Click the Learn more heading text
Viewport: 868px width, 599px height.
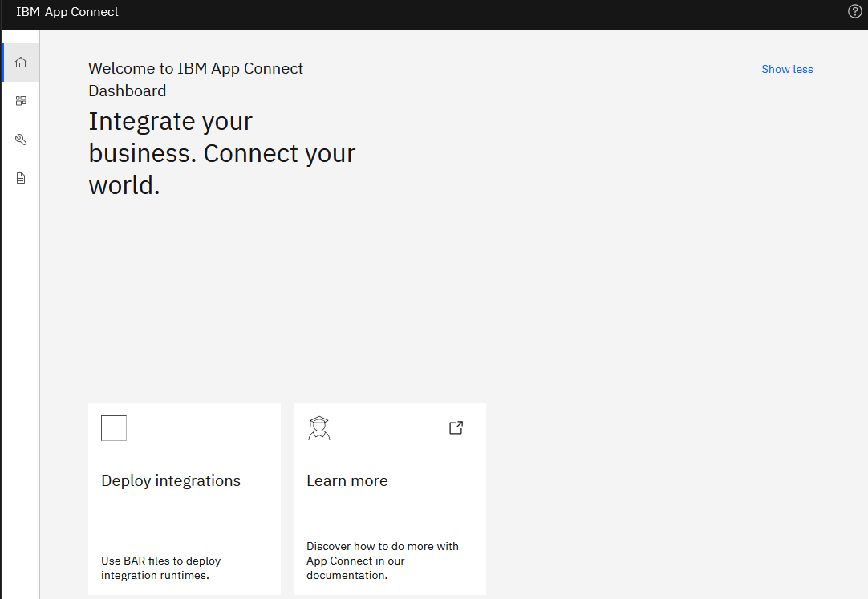pyautogui.click(x=347, y=481)
